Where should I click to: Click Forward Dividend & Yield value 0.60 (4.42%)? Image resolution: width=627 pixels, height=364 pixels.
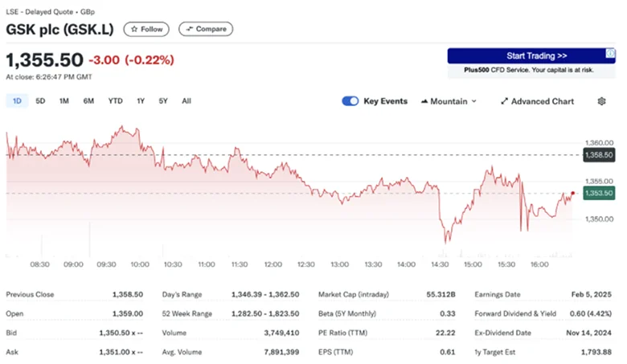591,313
